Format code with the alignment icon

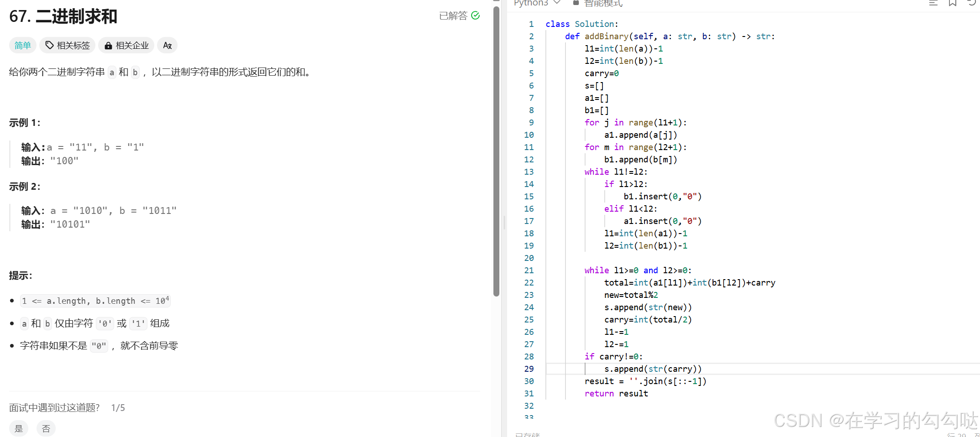pyautogui.click(x=933, y=4)
